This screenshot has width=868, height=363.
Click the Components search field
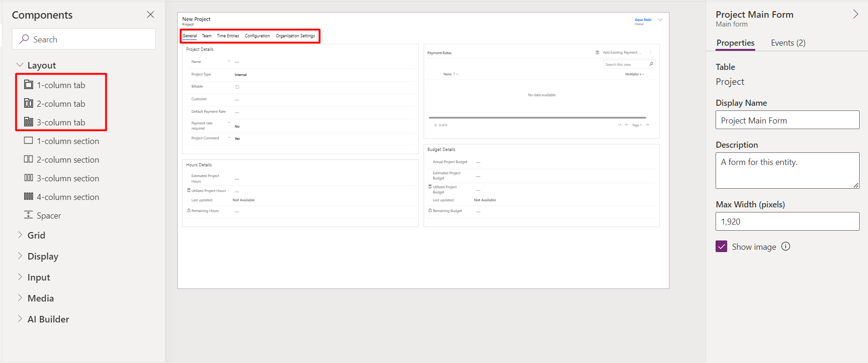point(84,39)
